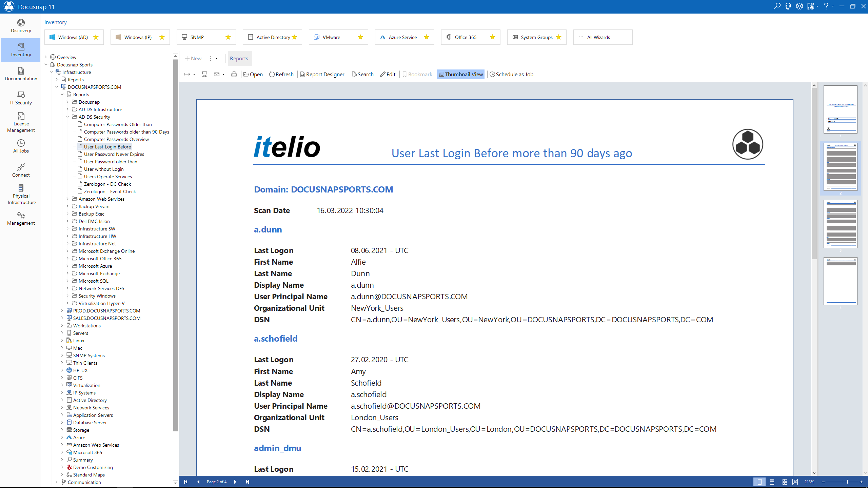Select the Documentation sidebar icon

pos(21,74)
